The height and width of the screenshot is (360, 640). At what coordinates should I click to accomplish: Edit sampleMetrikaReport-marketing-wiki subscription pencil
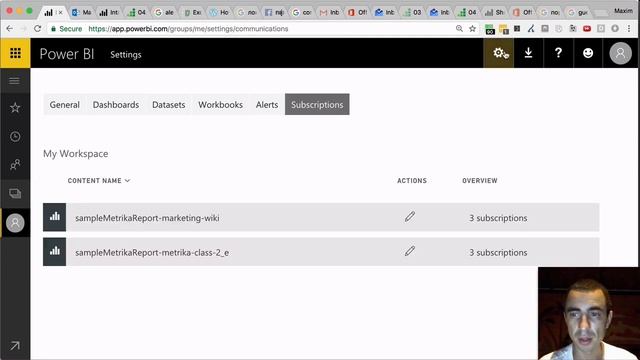point(410,217)
